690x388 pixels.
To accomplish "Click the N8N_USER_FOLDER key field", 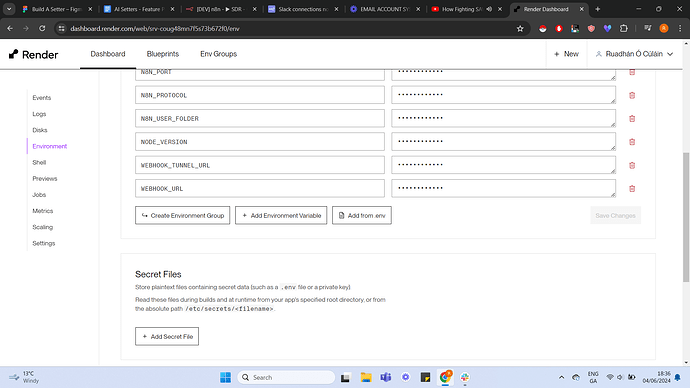I will (260, 118).
